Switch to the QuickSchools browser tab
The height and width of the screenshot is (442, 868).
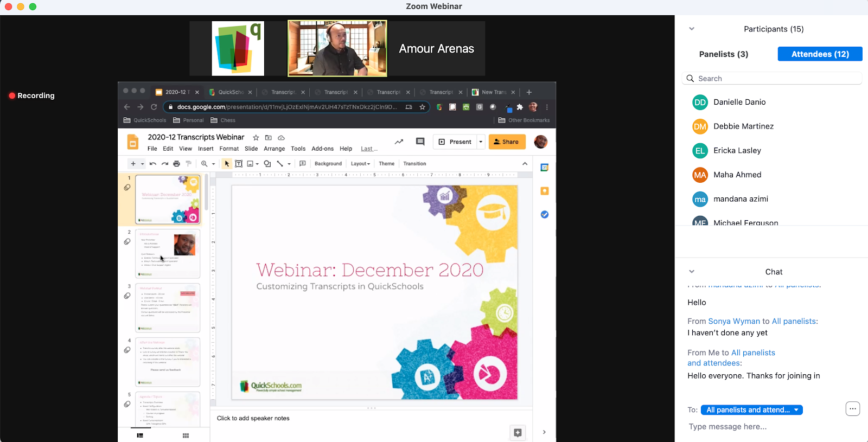coord(231,92)
